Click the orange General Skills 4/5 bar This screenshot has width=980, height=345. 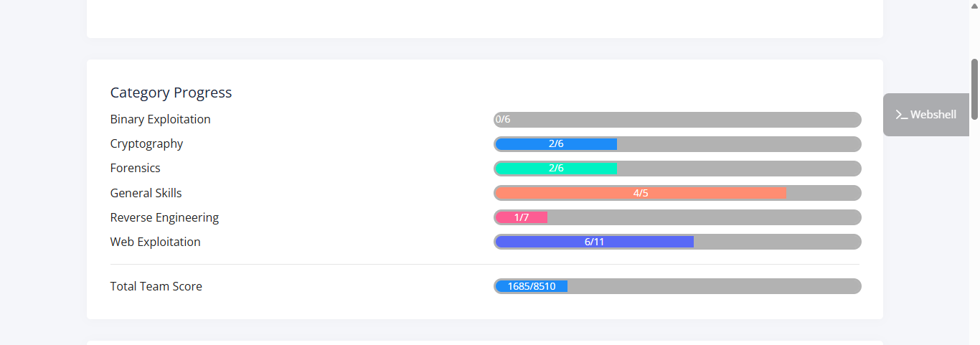[x=641, y=193]
